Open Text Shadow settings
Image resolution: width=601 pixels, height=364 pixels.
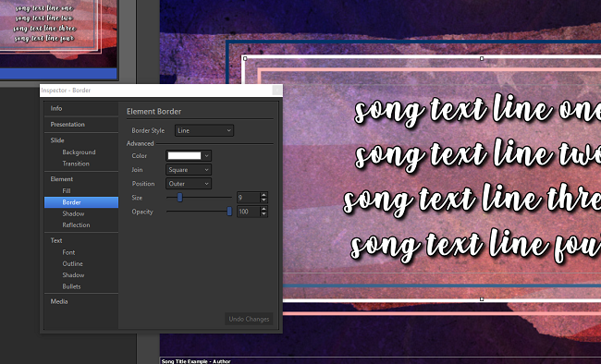coord(73,275)
